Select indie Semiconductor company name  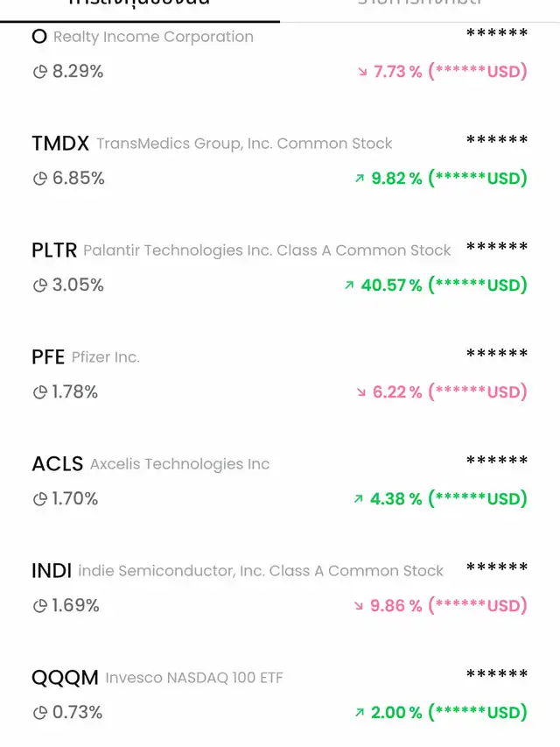261,571
